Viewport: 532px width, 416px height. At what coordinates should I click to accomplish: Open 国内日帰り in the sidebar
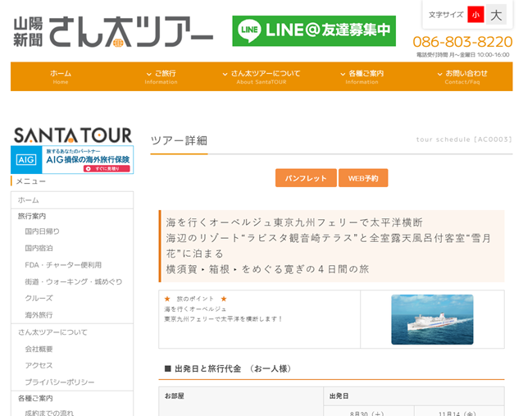[x=42, y=231]
